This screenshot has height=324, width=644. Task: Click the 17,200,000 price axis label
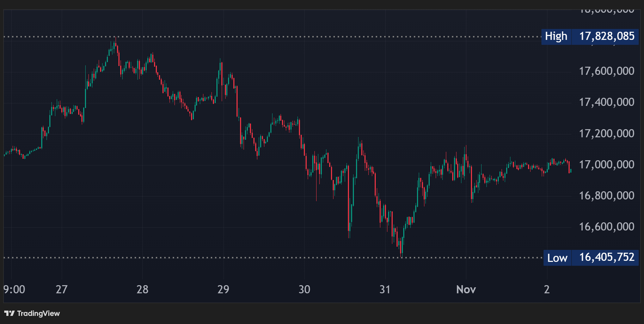(606, 133)
